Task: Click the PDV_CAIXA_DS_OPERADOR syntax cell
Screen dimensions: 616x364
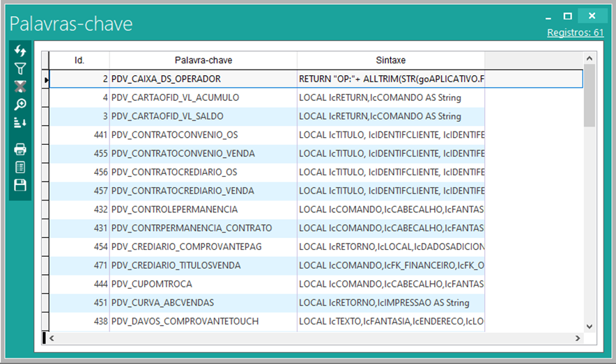Action: pyautogui.click(x=390, y=79)
